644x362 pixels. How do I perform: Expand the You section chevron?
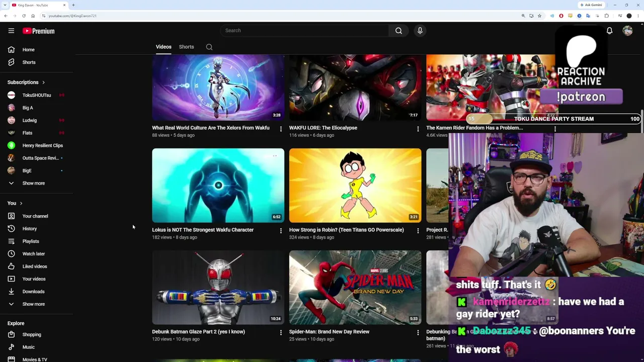click(x=21, y=203)
